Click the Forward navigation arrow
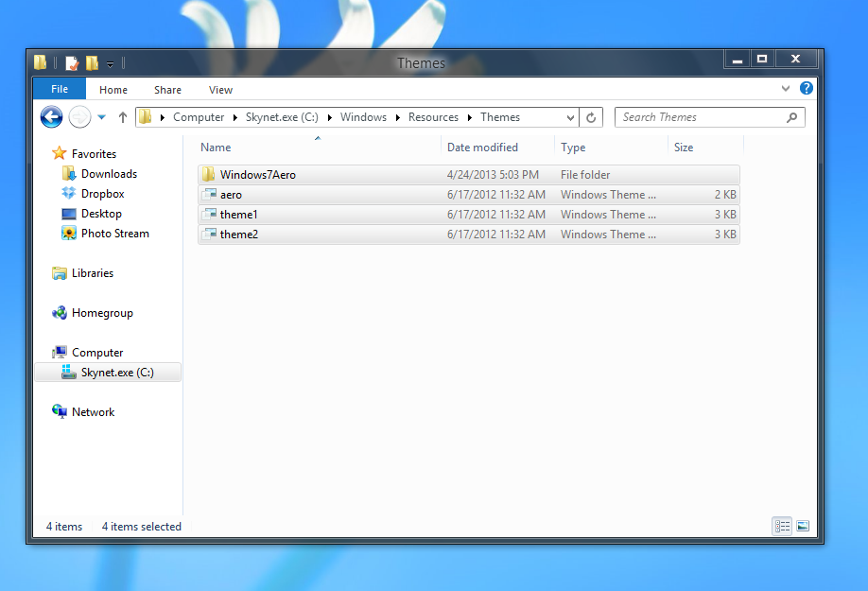The width and height of the screenshot is (868, 591). pyautogui.click(x=79, y=117)
